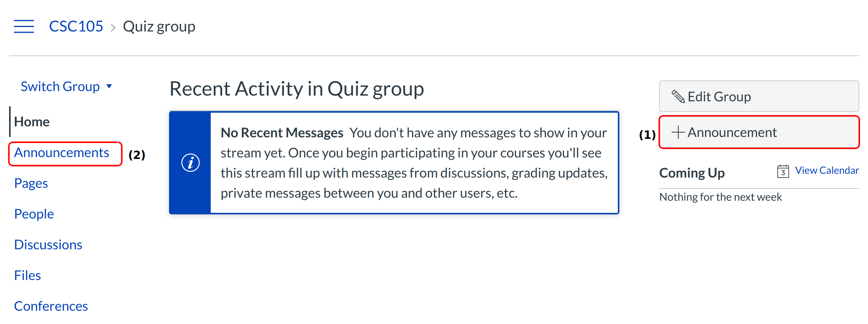Open the People page

(x=34, y=214)
